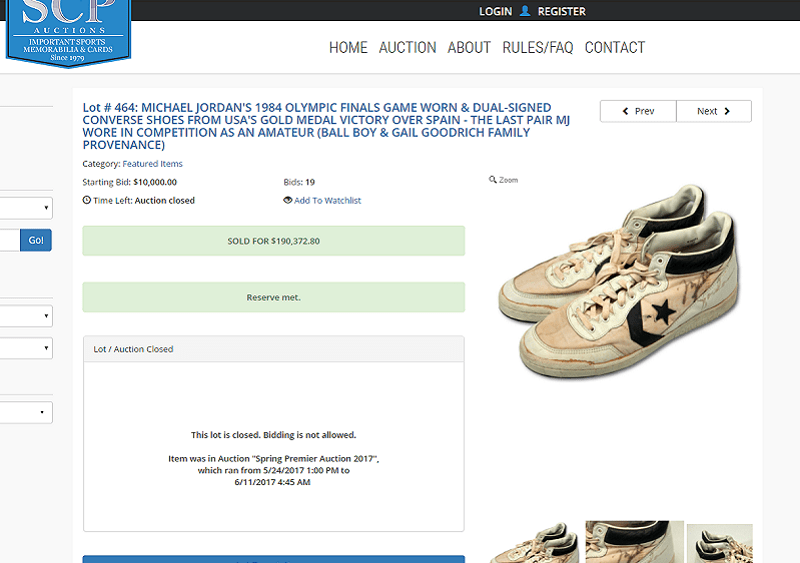The width and height of the screenshot is (800, 563).
Task: Click 'This lot is closed' message
Action: (x=273, y=435)
